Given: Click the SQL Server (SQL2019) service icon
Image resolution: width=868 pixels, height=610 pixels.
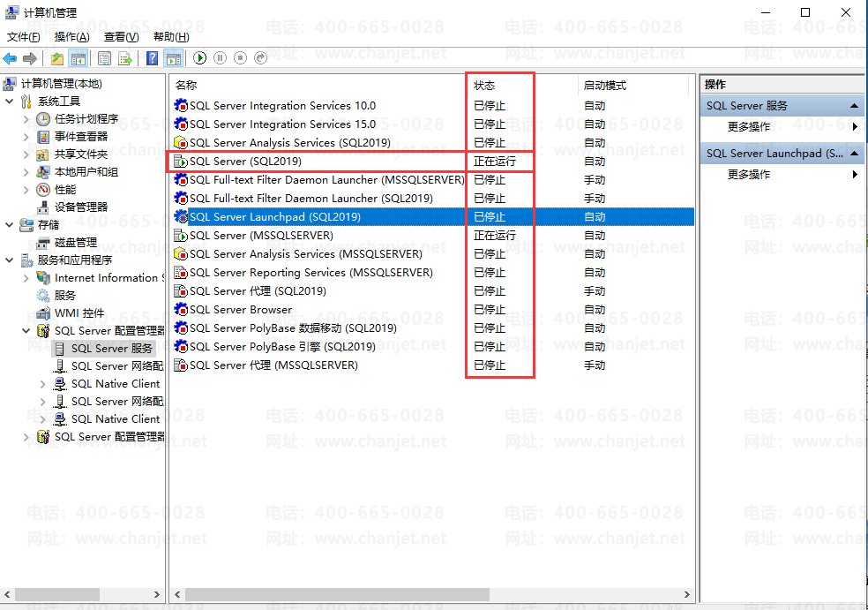Looking at the screenshot, I should pyautogui.click(x=181, y=162).
